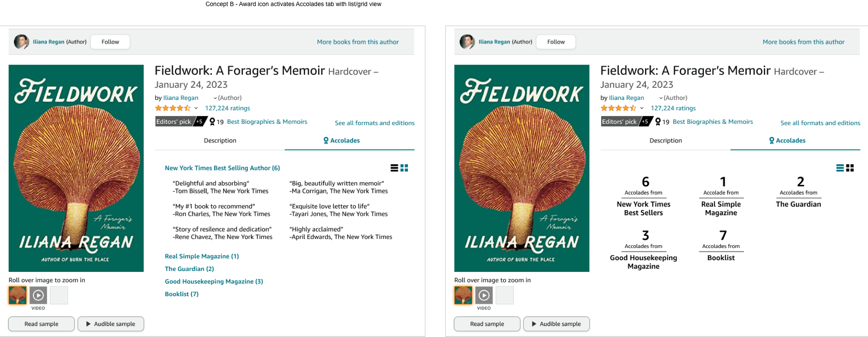Click the Editors' pick badge in grid-view mockup
Screen dimensions: 868x337
(626, 122)
